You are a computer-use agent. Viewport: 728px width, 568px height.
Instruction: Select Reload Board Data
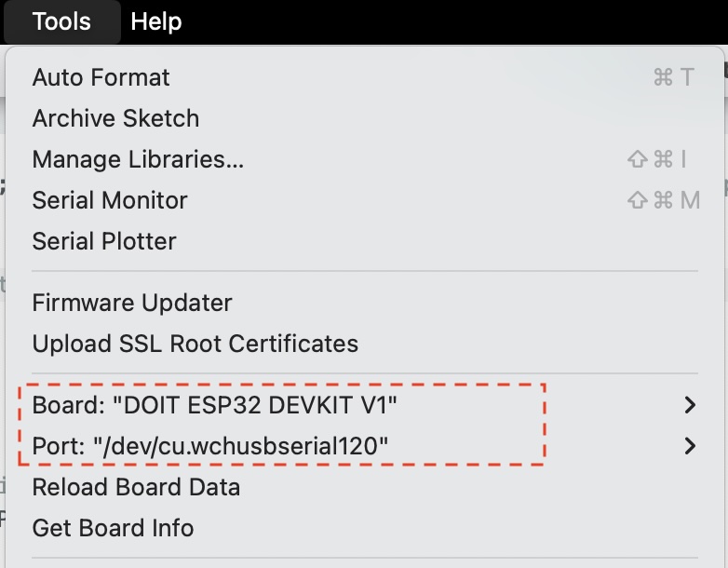(136, 487)
